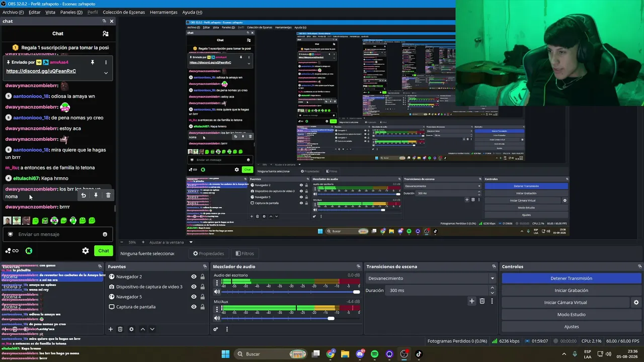This screenshot has width=644, height=362.
Task: Open the Herramientas menu
Action: pos(164,12)
